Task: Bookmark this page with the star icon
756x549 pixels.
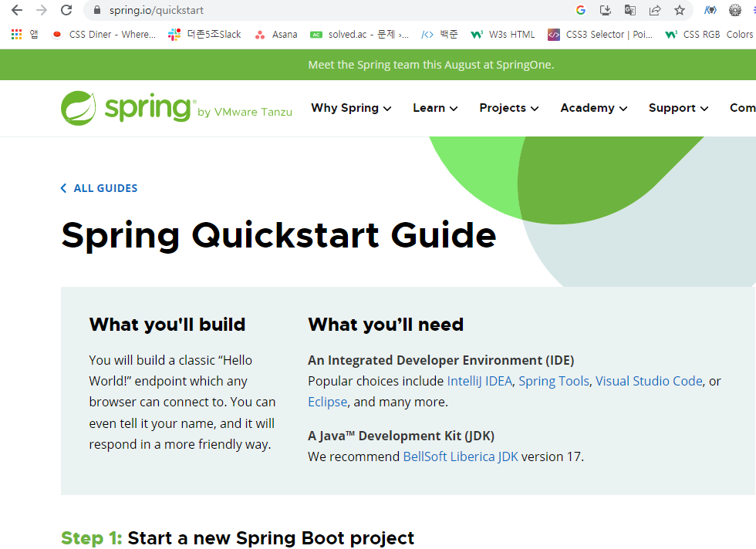Action: (x=680, y=10)
